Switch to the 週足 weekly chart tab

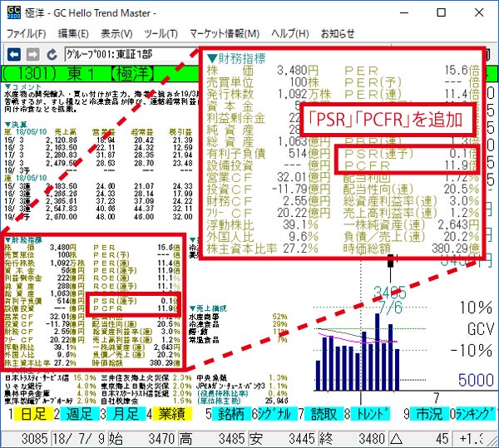79,414
